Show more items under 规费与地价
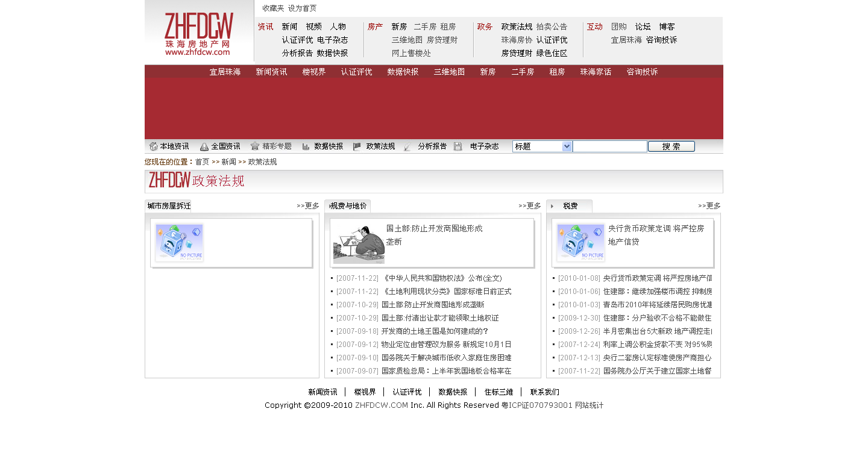Screen dimensions: 868x450 (x=530, y=206)
